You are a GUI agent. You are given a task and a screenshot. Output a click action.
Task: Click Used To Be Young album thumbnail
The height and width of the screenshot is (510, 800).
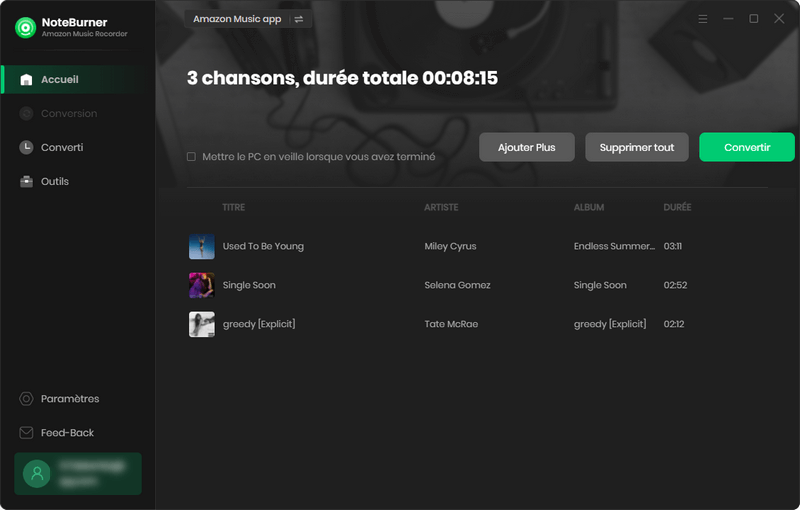coord(202,246)
